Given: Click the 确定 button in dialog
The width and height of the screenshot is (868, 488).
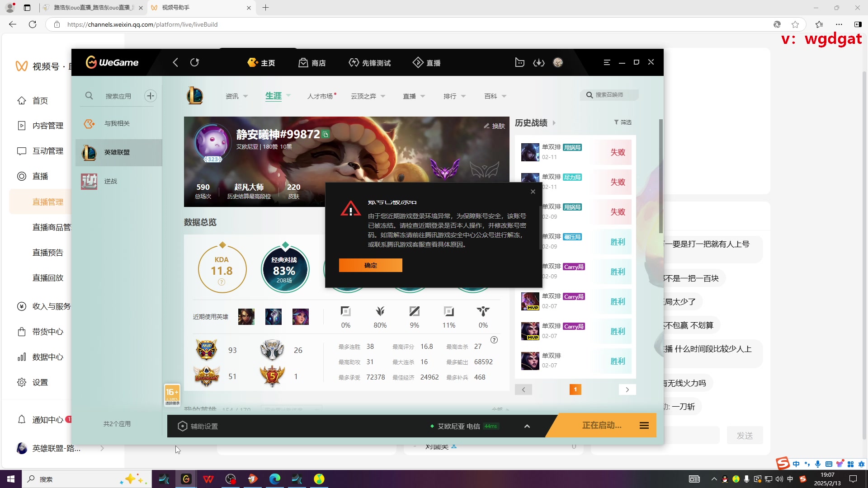Looking at the screenshot, I should pos(371,265).
